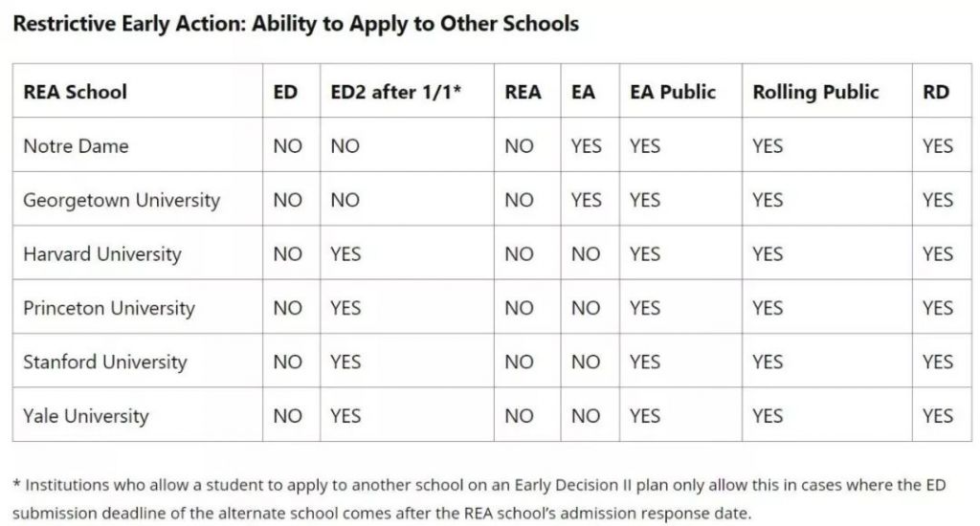Select the 'Yale University' row label
980x526 pixels.
click(86, 416)
